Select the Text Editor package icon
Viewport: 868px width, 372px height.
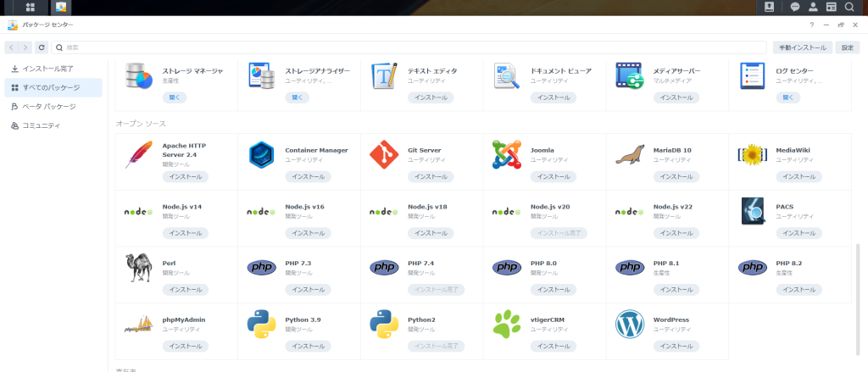click(384, 75)
